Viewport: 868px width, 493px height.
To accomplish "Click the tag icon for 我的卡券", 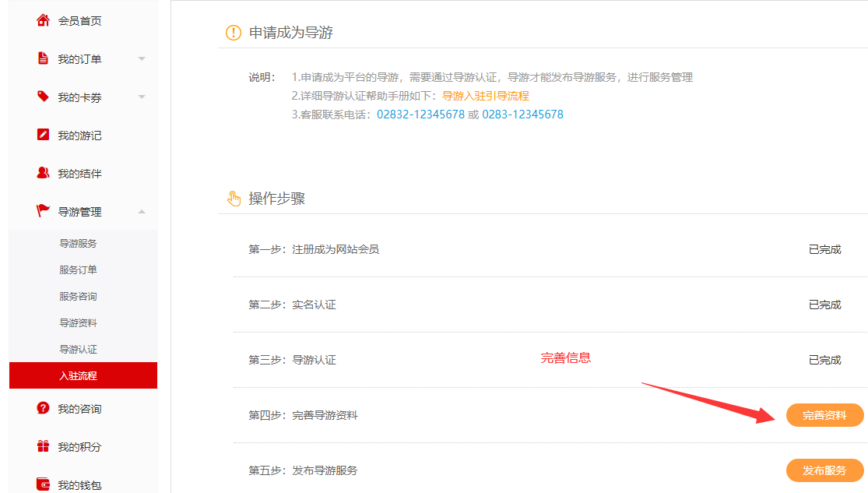I will coord(43,97).
